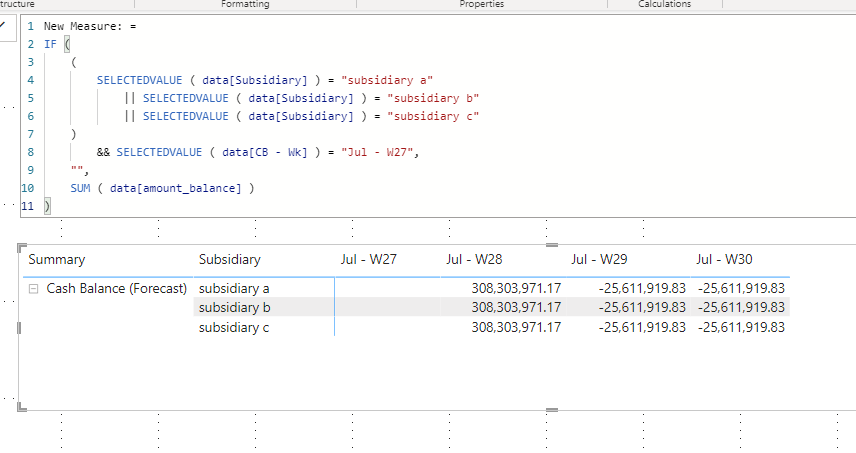Click the empty string "" on line 9
Screen dimensions: 856x453
[76, 169]
